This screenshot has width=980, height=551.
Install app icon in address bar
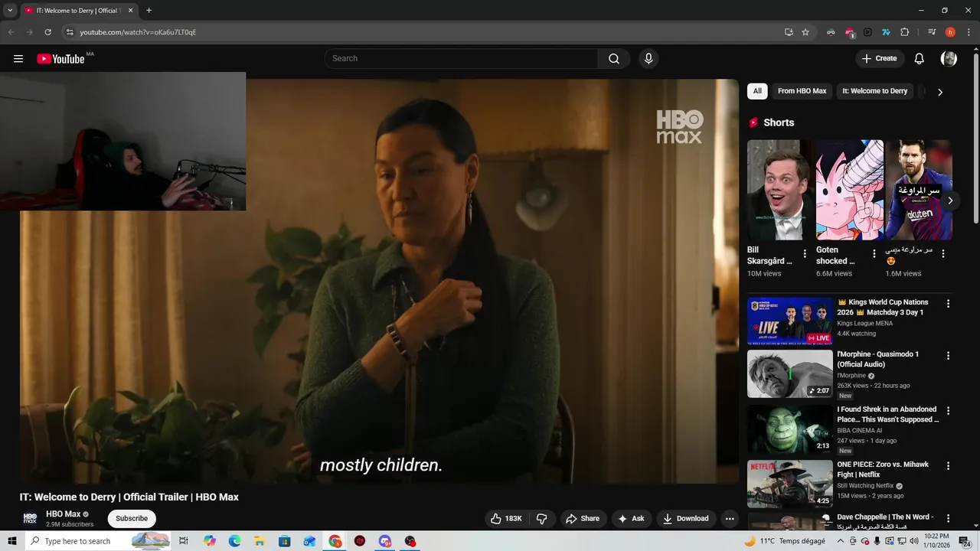789,32
